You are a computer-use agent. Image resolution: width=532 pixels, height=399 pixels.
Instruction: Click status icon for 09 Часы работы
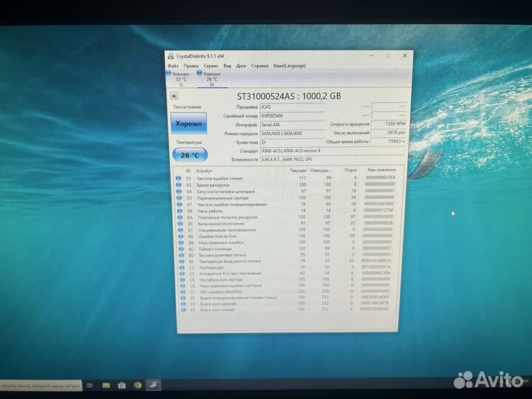pyautogui.click(x=180, y=211)
